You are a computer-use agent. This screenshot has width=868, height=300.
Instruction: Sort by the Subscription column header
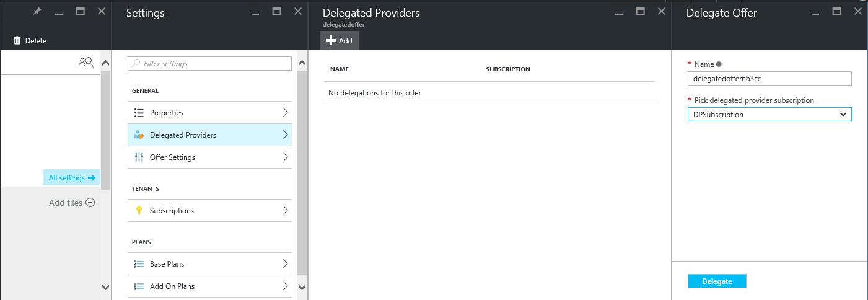508,69
